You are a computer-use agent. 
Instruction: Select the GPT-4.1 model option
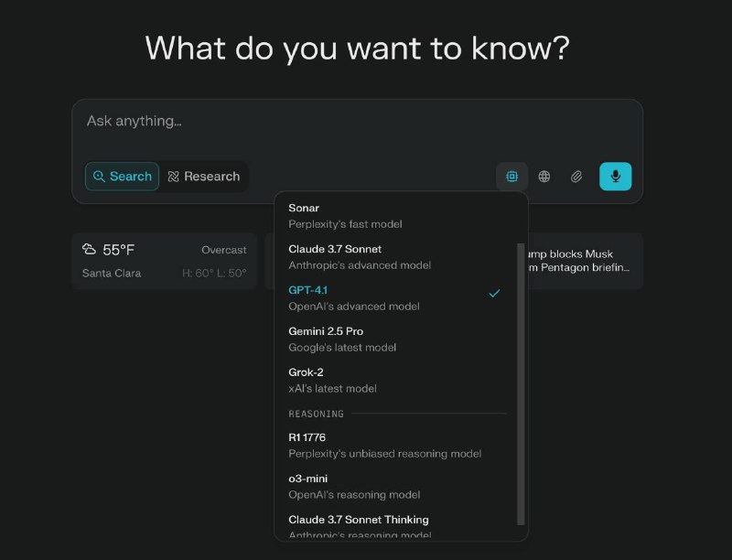397,297
